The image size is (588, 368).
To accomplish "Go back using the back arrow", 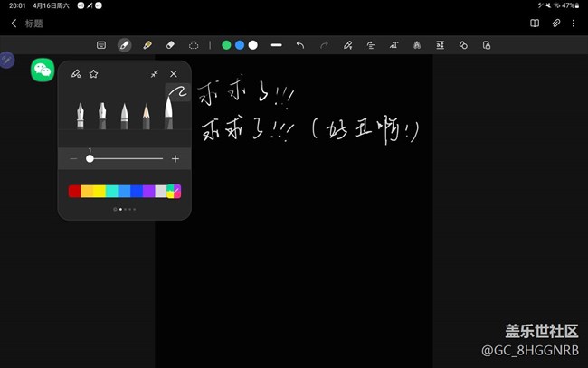I will [14, 24].
